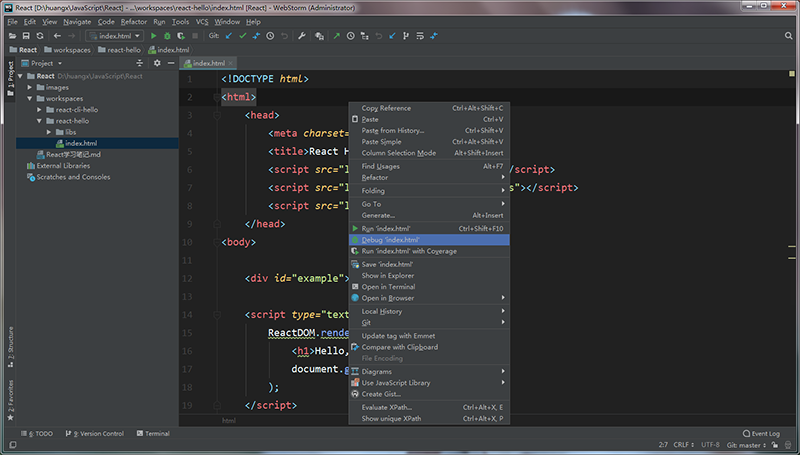Toggle fold marker beside the head tag
The image size is (800, 455).
(217, 115)
